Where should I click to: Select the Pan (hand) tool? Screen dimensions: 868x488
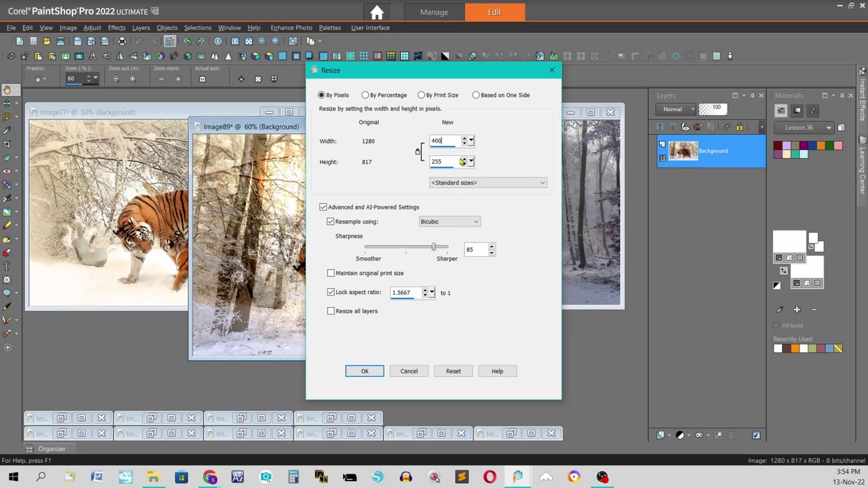[x=7, y=89]
